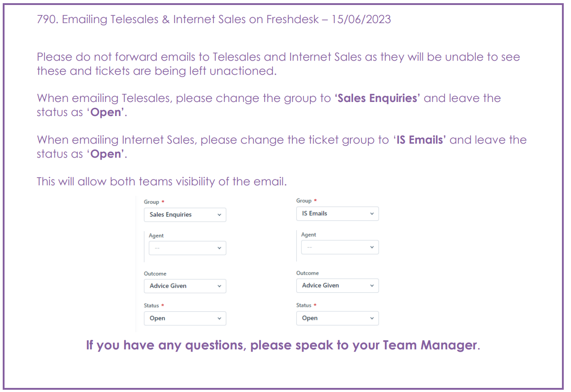This screenshot has height=392, width=571.
Task: Open the IS Emails group dropdown
Action: coord(337,213)
